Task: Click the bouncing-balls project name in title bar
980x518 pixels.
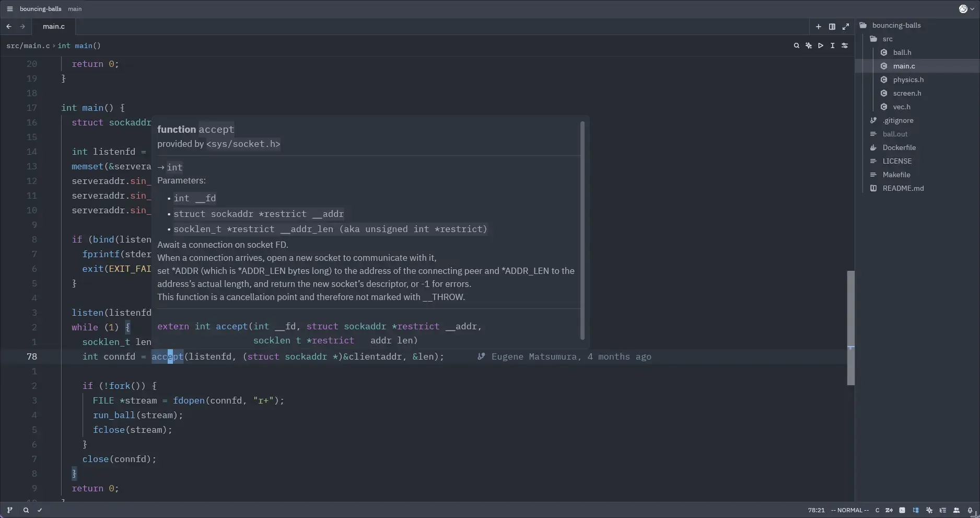Action: click(40, 9)
